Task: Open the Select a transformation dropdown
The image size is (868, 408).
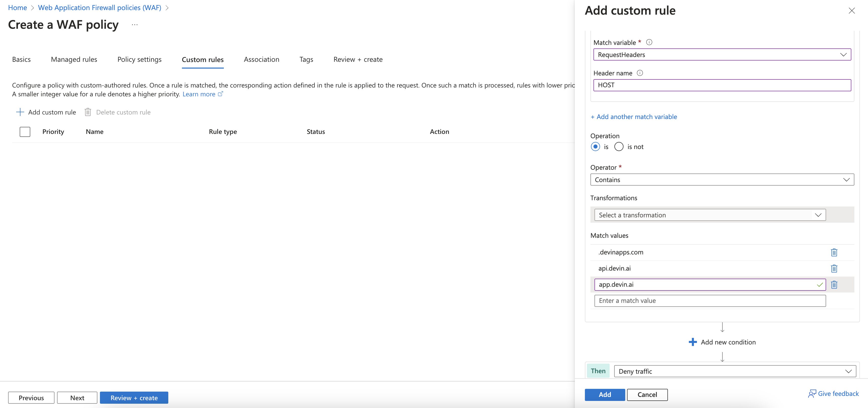Action: pos(710,215)
